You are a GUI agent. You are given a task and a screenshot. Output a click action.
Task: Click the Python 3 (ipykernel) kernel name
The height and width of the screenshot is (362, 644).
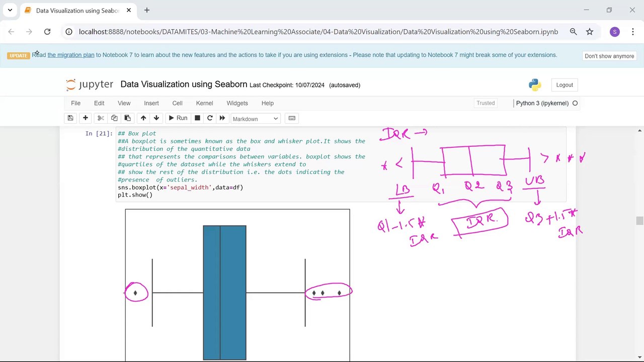tap(542, 103)
